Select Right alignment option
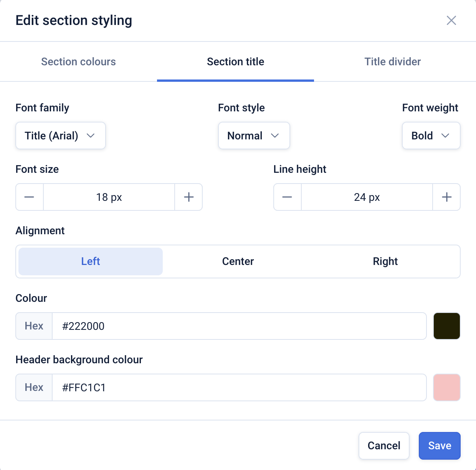Image resolution: width=476 pixels, height=470 pixels. (x=385, y=261)
